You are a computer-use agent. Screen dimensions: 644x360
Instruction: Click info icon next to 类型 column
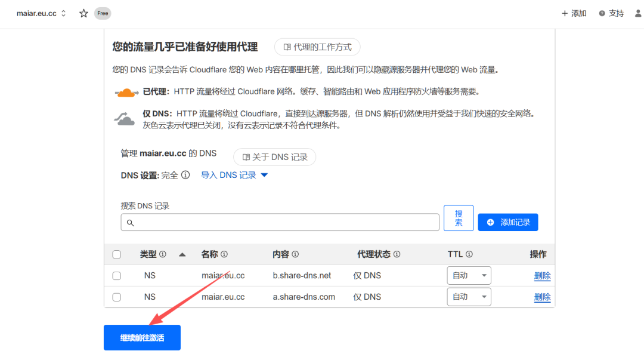[x=163, y=254]
